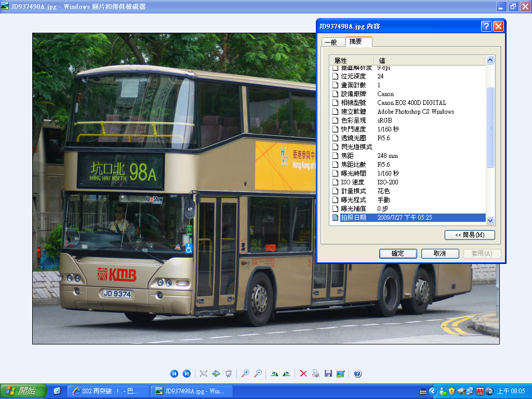Viewport: 532px width, 399px height.
Task: Zoom in with the plus magnifier
Action: pyautogui.click(x=245, y=374)
